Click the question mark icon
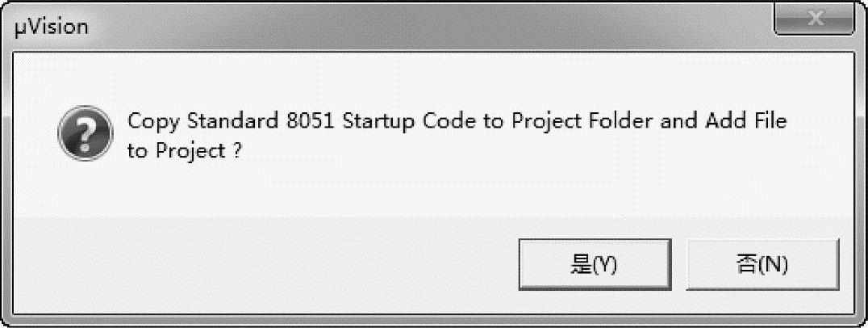The height and width of the screenshot is (328, 868). click(x=86, y=133)
